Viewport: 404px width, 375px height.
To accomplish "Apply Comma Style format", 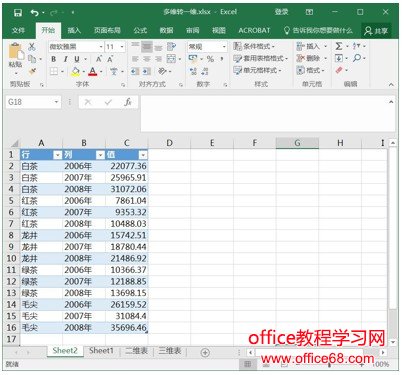I will point(222,59).
